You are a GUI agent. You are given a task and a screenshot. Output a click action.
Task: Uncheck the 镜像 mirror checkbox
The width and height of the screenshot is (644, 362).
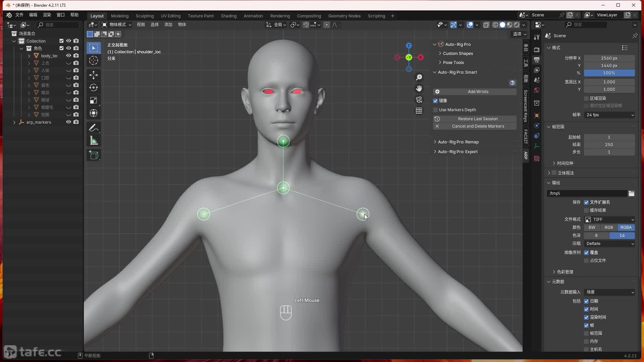(435, 101)
